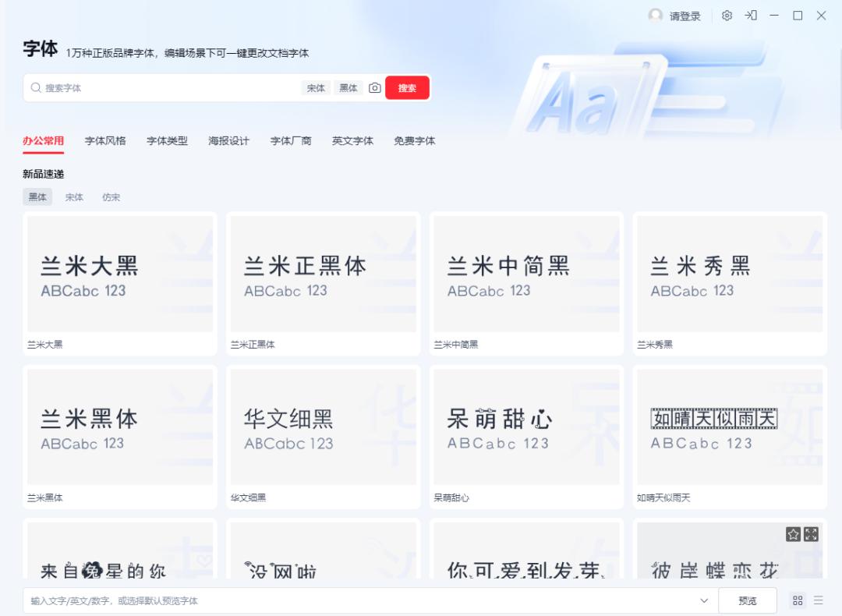Screen dimensions: 842x616
Task: Enable the 宋体 filter pill
Action: pos(74,197)
